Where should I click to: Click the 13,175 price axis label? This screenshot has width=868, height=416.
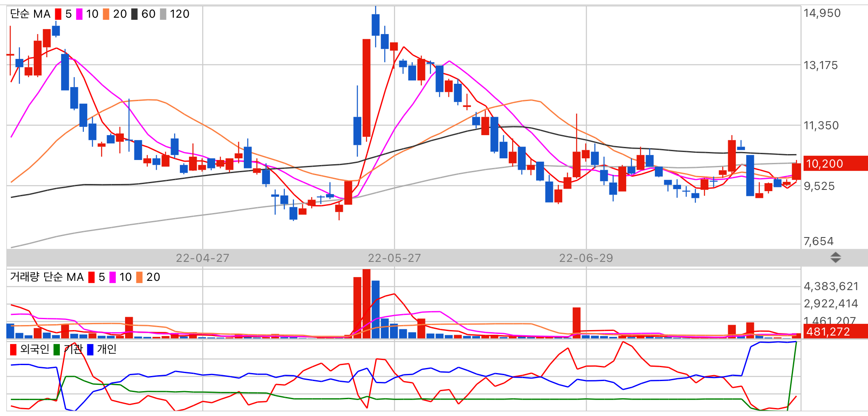point(820,65)
